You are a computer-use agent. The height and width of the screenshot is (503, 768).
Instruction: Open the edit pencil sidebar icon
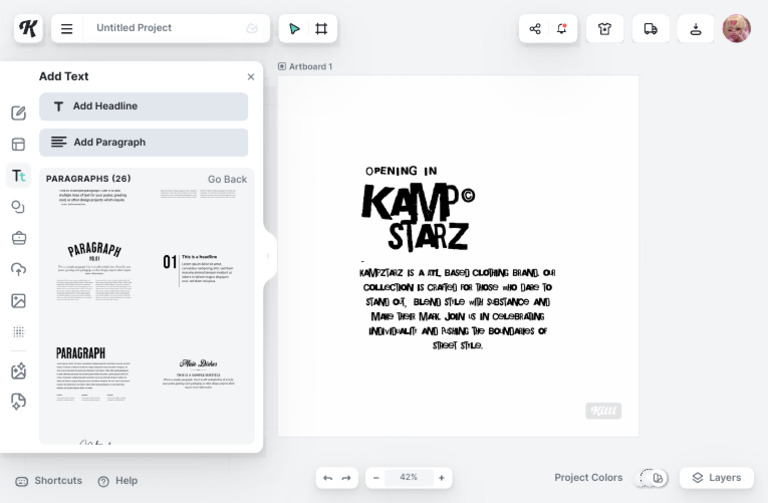tap(19, 113)
